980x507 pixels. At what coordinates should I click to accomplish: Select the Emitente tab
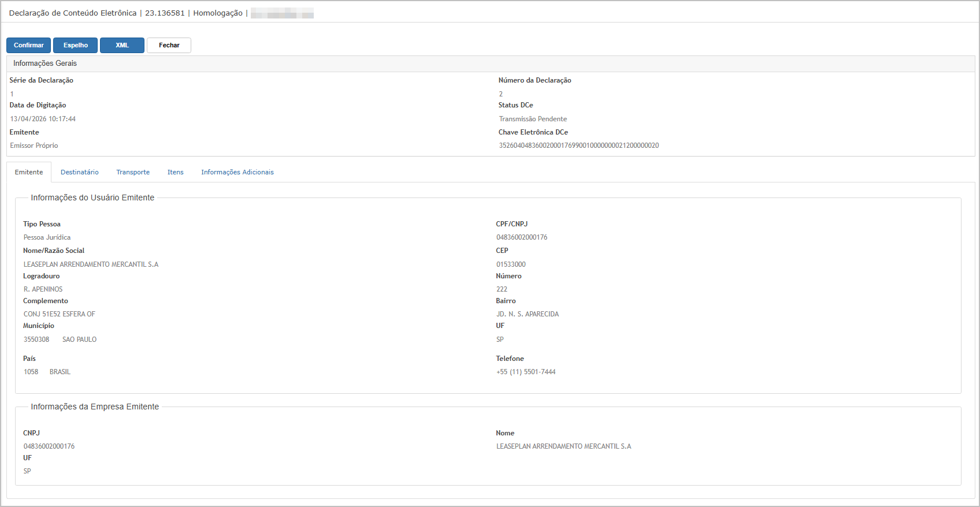pos(29,172)
